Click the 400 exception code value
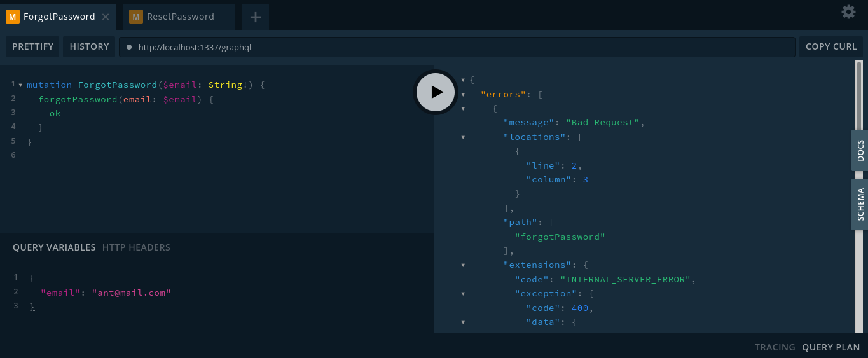This screenshot has height=358, width=868. 580,308
